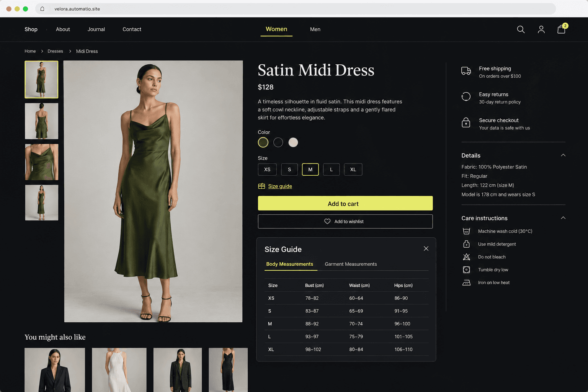Screen dimensions: 588x392
Task: Choose the beige color swatch
Action: pyautogui.click(x=293, y=142)
